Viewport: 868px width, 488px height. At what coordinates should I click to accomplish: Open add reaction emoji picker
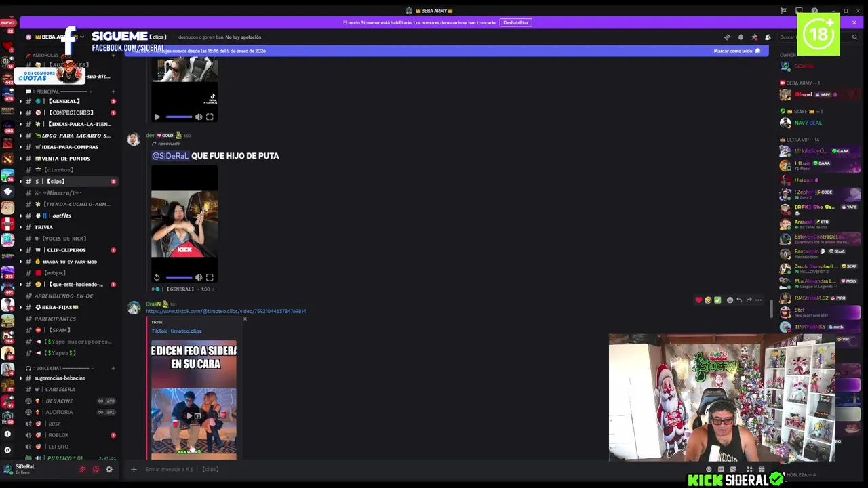[x=730, y=300]
